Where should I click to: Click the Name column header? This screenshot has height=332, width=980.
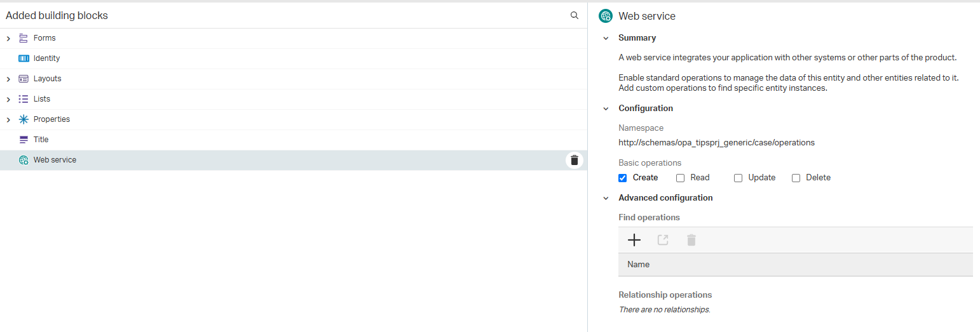point(638,264)
